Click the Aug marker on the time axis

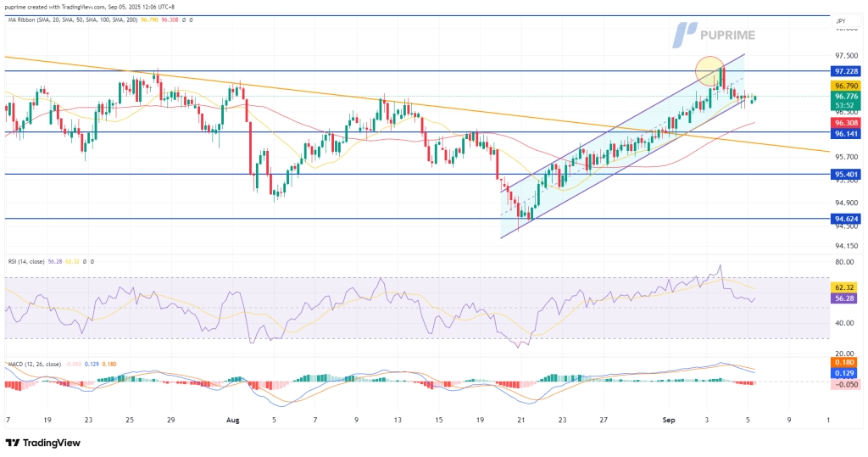[x=233, y=420]
